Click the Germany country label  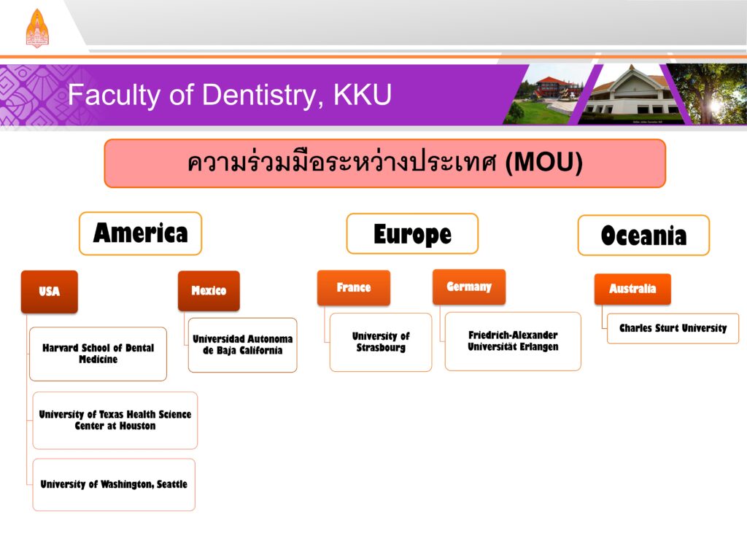[x=468, y=287]
